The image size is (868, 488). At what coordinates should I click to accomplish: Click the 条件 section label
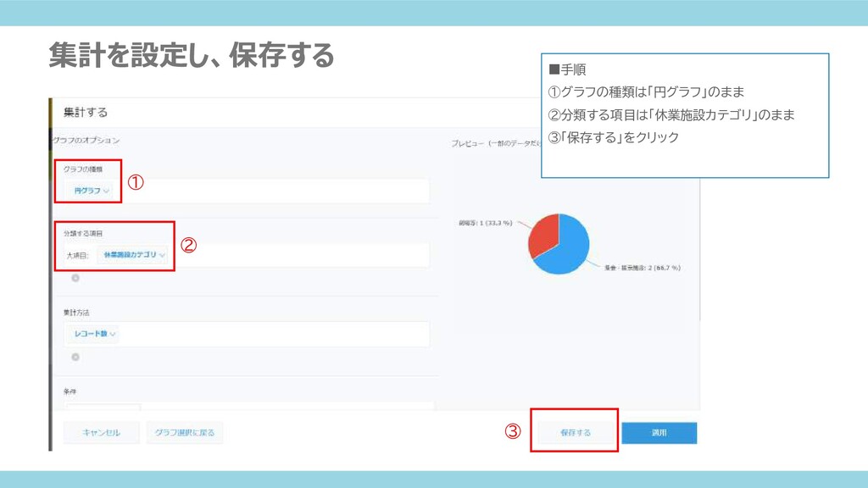70,391
